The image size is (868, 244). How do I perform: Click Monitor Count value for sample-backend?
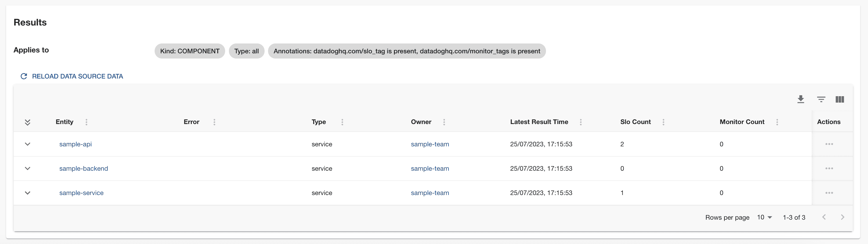coord(721,168)
